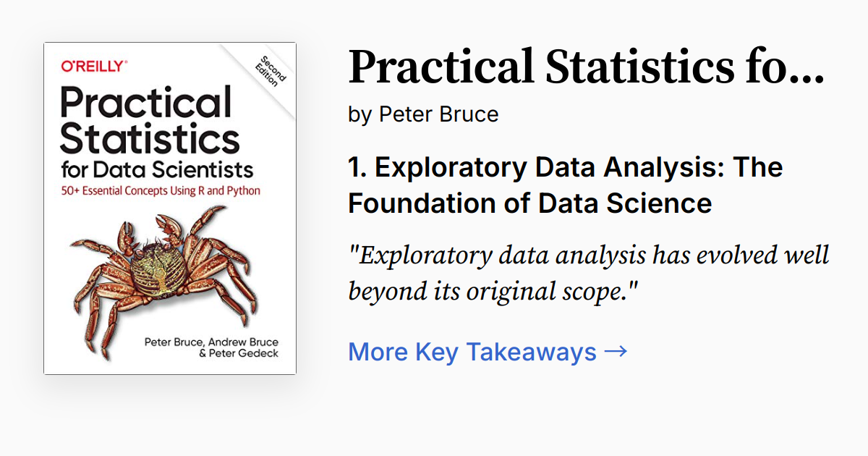
Task: Click the word 'Practical' on the book cover
Action: 145,103
